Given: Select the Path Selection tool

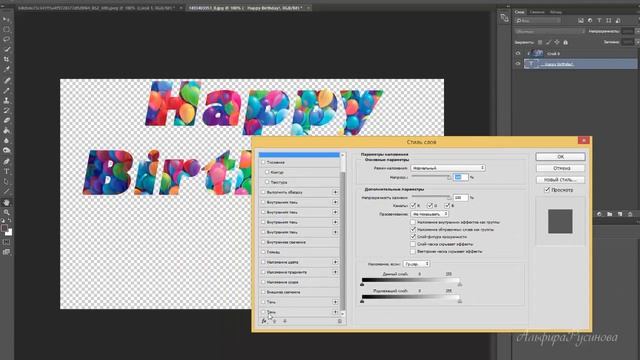Looking at the screenshot, I should pos(7,182).
